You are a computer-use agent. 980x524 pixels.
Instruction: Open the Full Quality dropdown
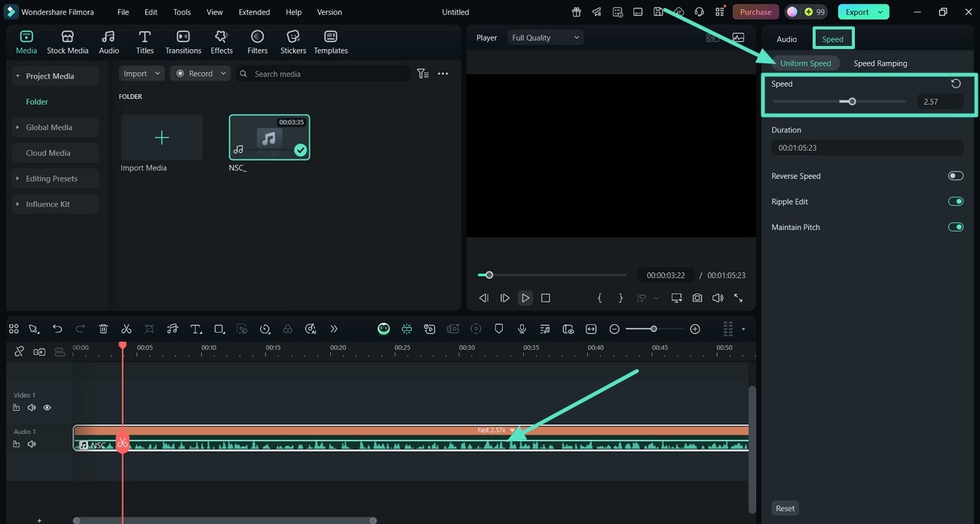pyautogui.click(x=545, y=38)
